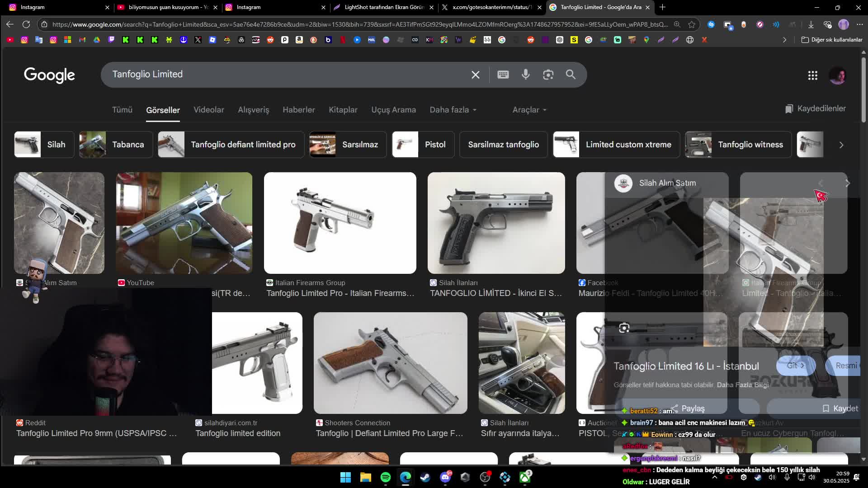
Task: Expand the Daha fazla dropdown
Action: pyautogui.click(x=453, y=110)
